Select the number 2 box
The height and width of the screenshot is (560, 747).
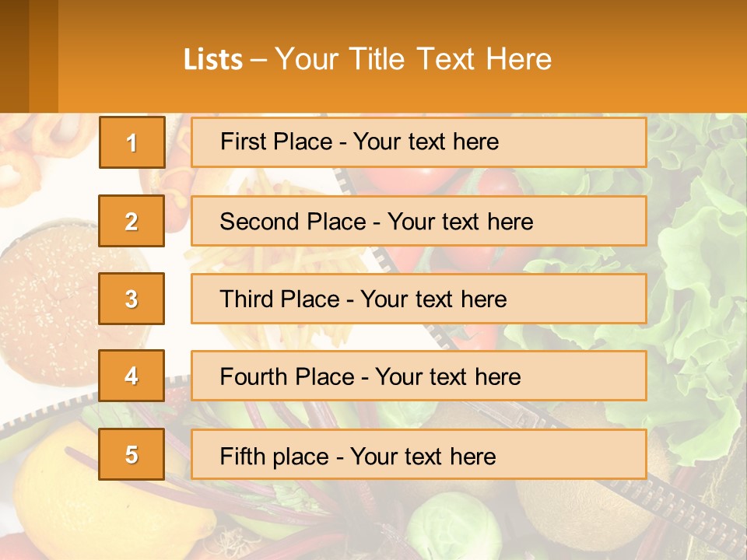pos(132,221)
